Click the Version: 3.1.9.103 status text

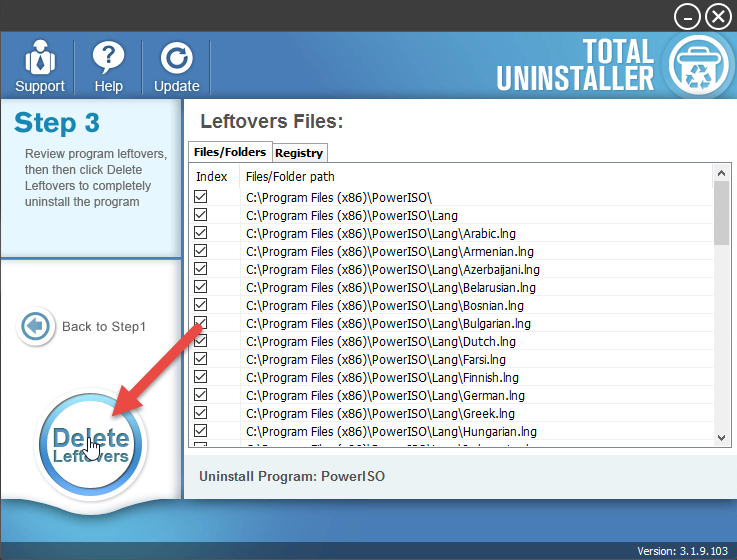[x=682, y=551]
